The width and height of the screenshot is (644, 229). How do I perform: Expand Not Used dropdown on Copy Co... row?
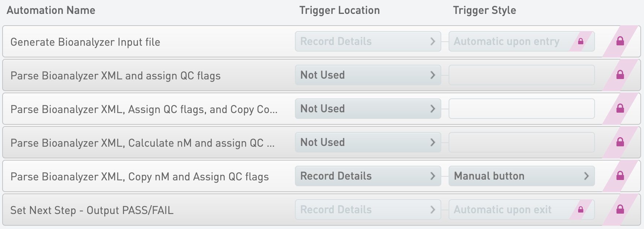click(x=368, y=109)
